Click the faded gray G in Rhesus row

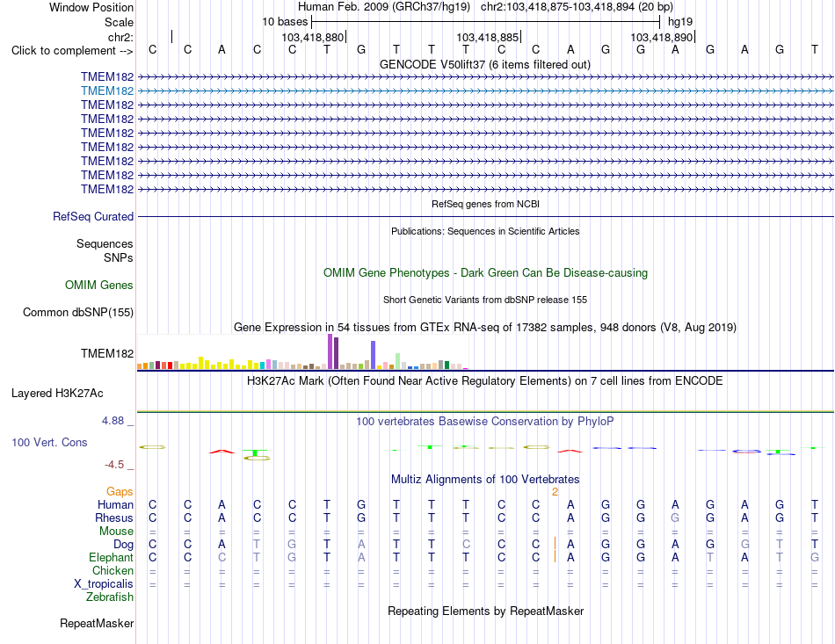point(675,517)
